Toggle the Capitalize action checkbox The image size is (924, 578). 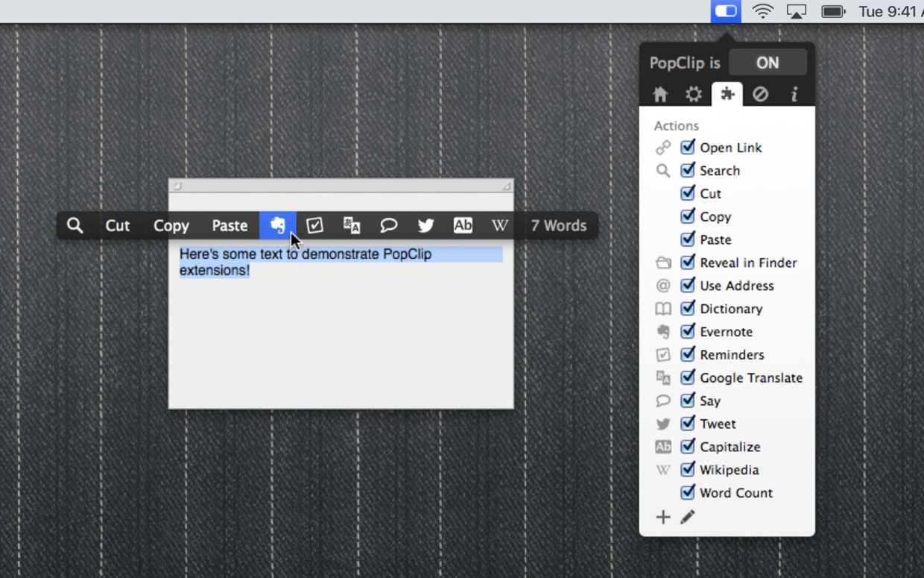[x=688, y=447]
